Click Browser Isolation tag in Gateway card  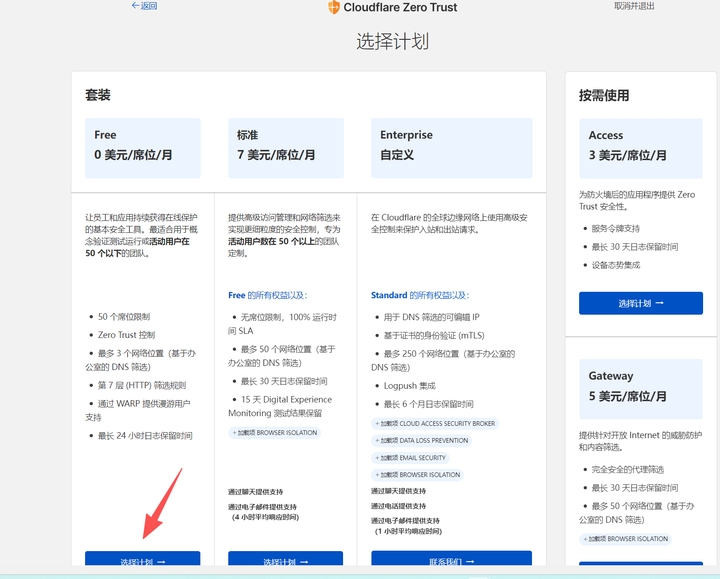(625, 539)
